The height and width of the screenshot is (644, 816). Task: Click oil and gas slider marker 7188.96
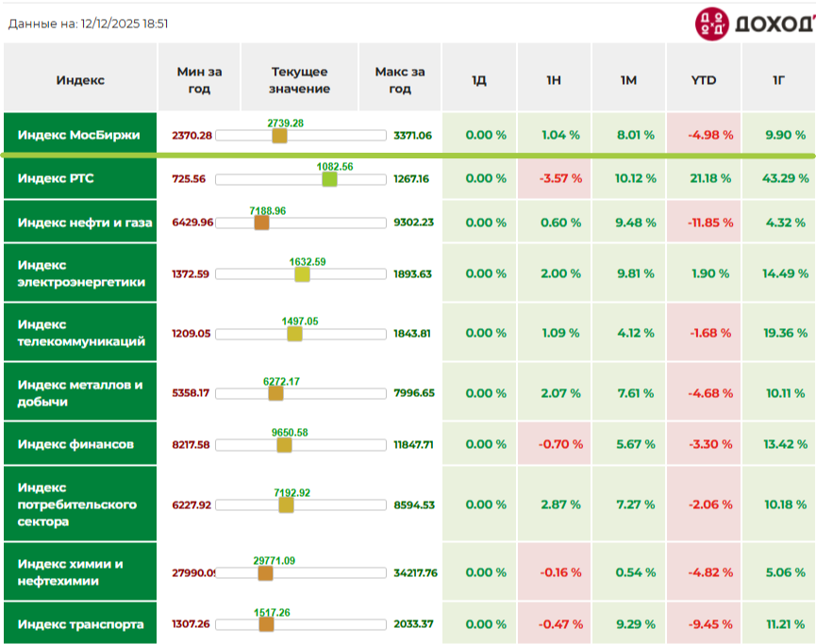click(261, 223)
